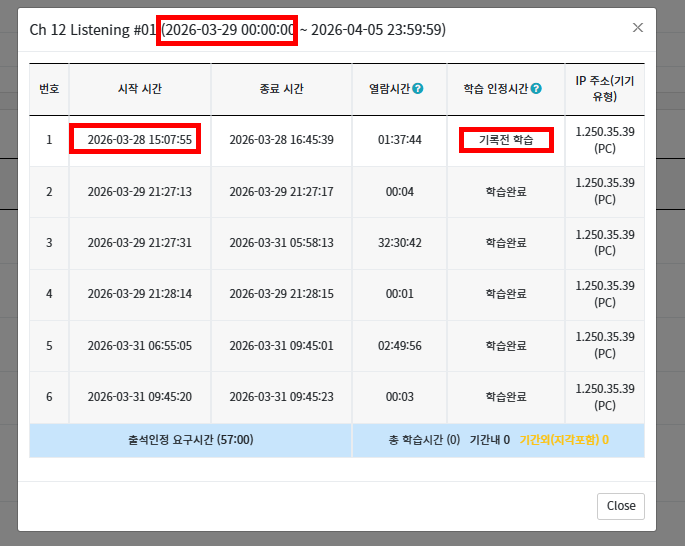The width and height of the screenshot is (685, 546).
Task: Click the 출석인정 요구시간 (57:00) footer cell
Action: 190,440
